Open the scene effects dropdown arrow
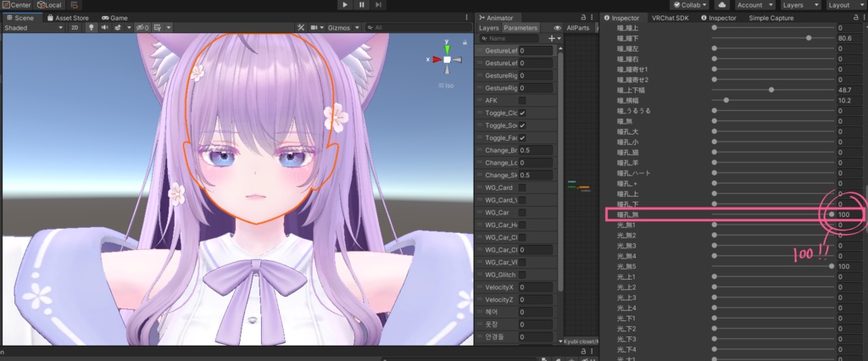 coord(129,28)
